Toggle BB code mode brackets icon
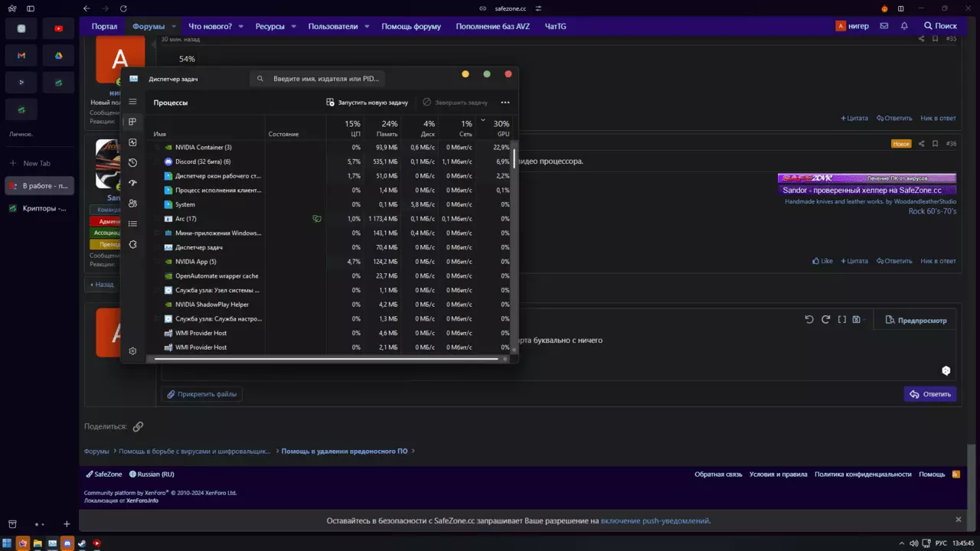 pos(842,320)
